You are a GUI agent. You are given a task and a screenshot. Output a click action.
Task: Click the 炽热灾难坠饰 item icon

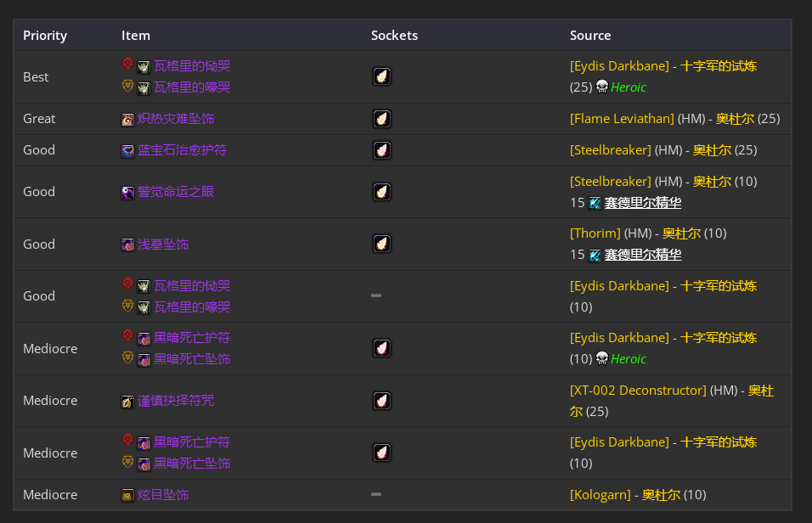coord(128,119)
